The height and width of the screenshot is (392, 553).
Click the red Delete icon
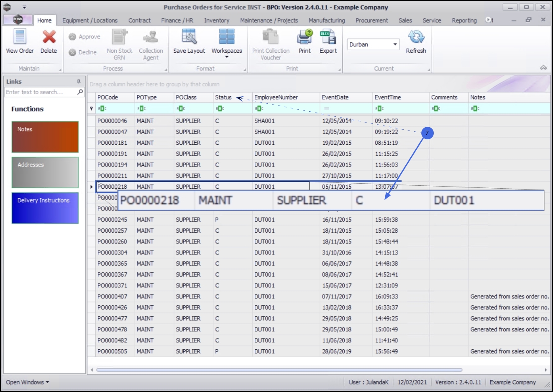click(49, 37)
